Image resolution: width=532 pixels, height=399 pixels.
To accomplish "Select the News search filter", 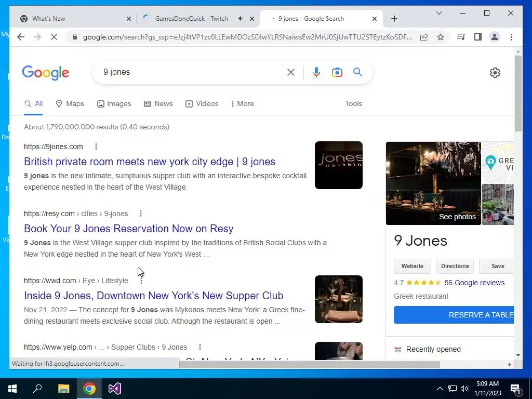I will tap(158, 104).
